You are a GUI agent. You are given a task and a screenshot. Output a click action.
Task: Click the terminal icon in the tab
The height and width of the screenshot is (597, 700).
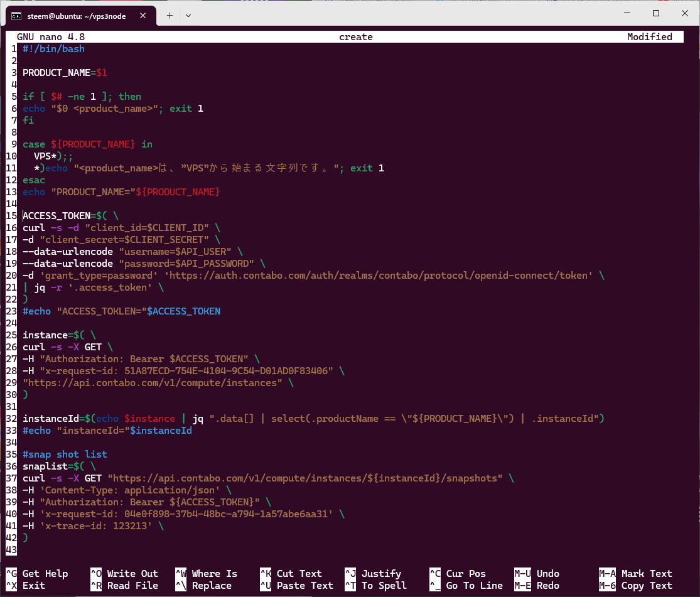pyautogui.click(x=16, y=16)
